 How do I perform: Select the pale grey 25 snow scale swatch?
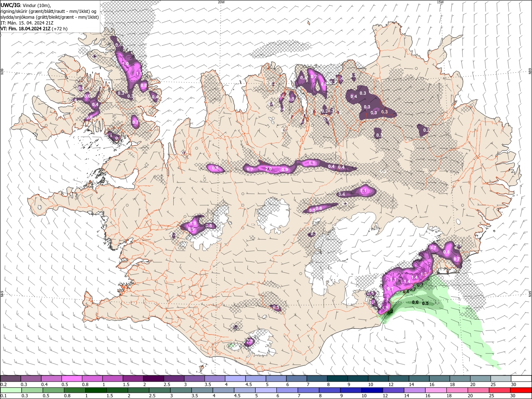pos(501,379)
